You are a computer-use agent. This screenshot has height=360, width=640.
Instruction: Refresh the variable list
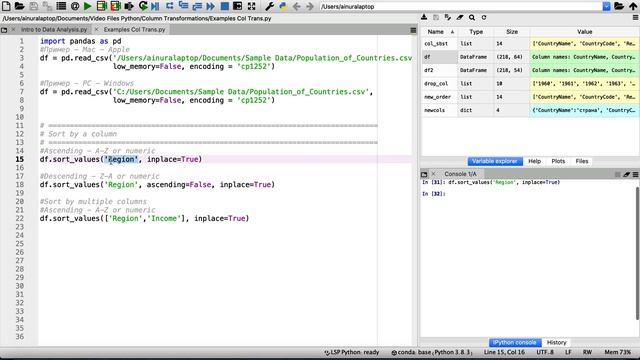pyautogui.click(x=484, y=18)
